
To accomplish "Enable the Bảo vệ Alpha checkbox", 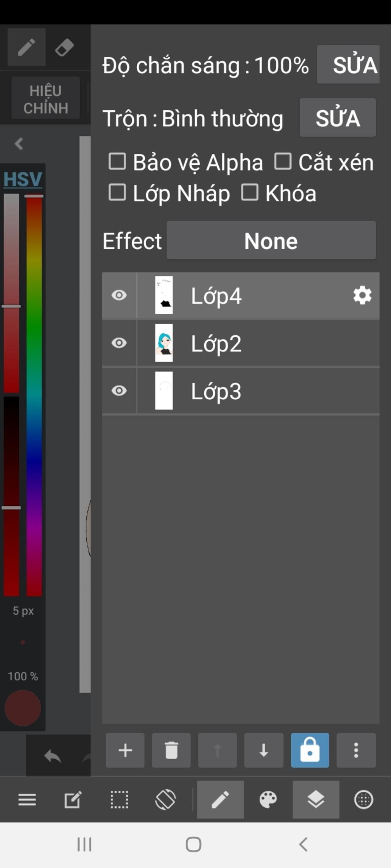I will 118,161.
